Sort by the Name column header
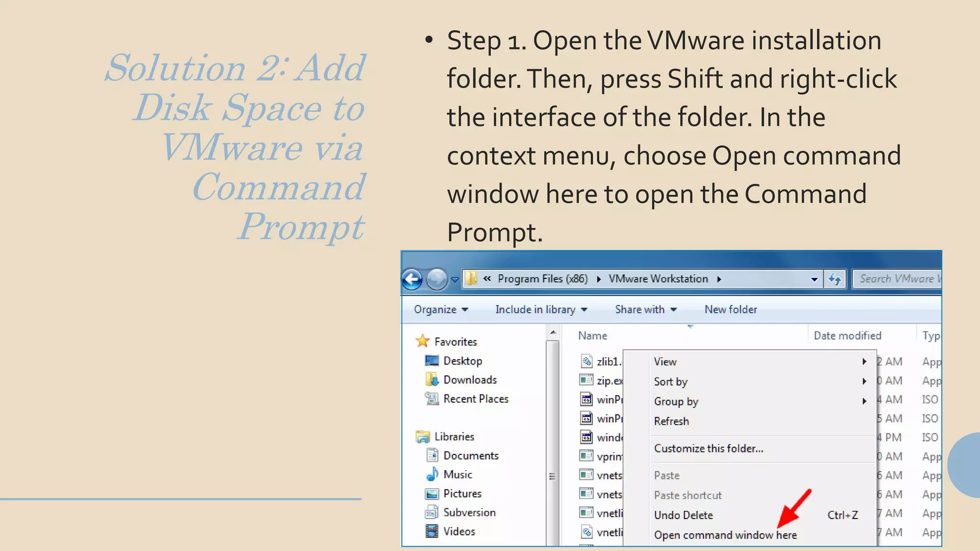 point(592,336)
